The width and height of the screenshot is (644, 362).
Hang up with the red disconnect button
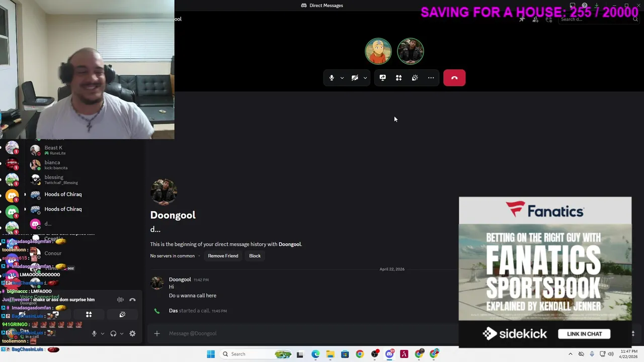pos(454,78)
